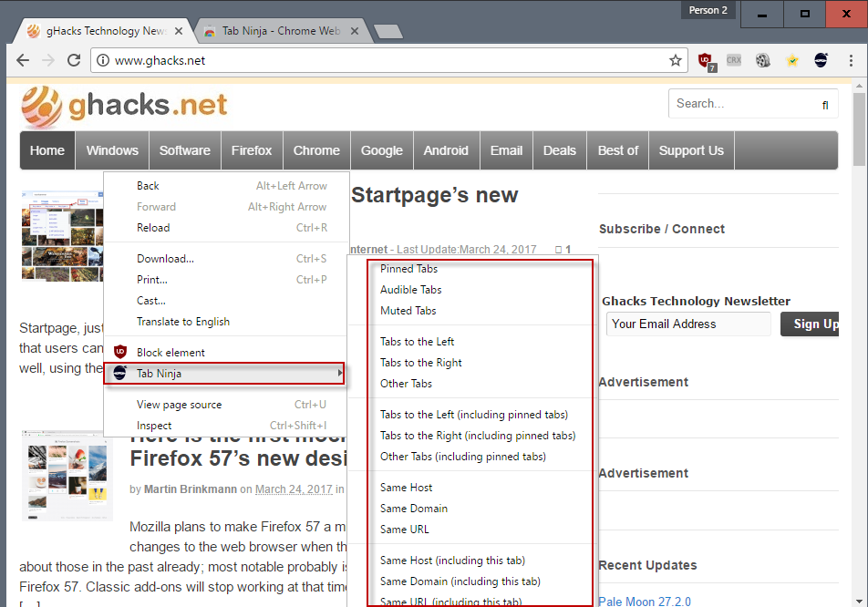Click the Tab Ninja toolbar icon

click(821, 60)
